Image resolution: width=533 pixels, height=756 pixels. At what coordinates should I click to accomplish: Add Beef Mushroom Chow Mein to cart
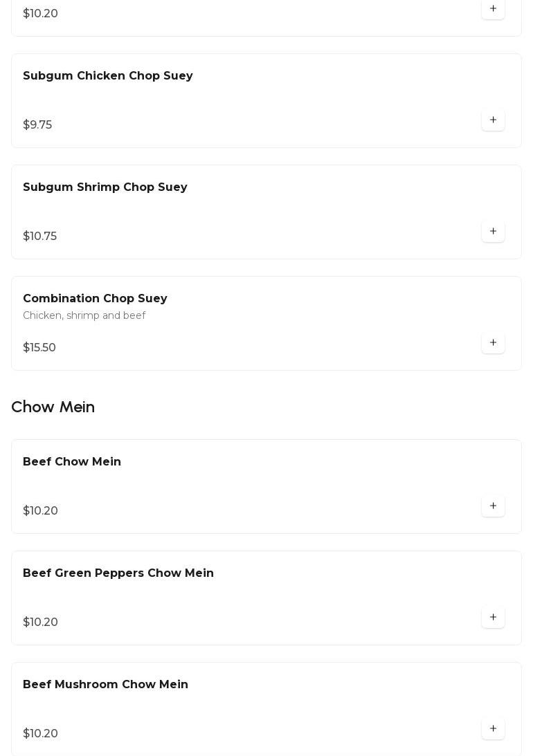point(493,729)
